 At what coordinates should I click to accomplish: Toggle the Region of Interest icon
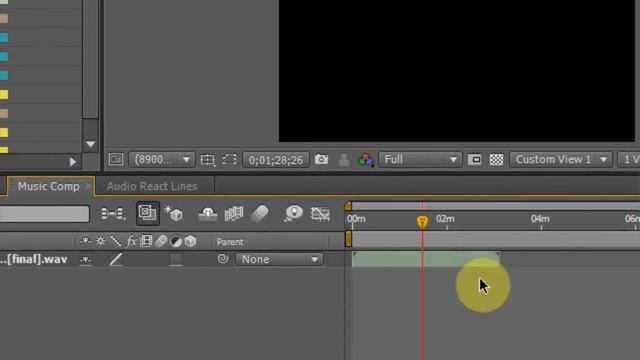pyautogui.click(x=474, y=160)
